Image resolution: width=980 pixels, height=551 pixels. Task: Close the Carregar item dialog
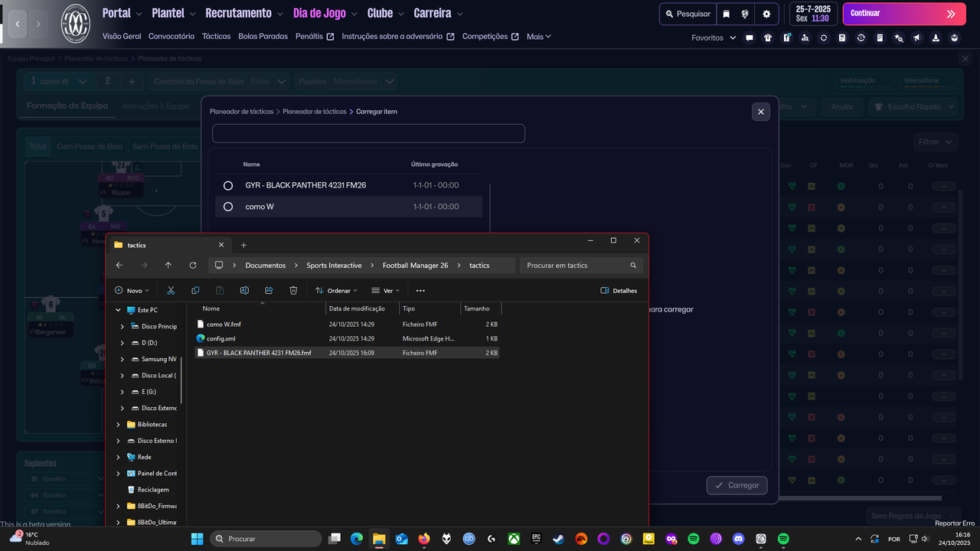(761, 112)
